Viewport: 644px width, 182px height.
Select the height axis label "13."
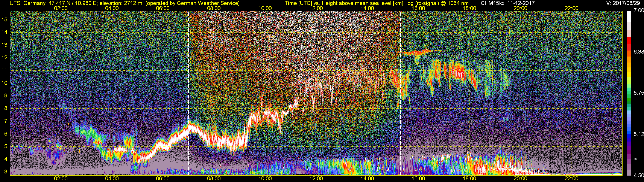pyautogui.click(x=5, y=45)
